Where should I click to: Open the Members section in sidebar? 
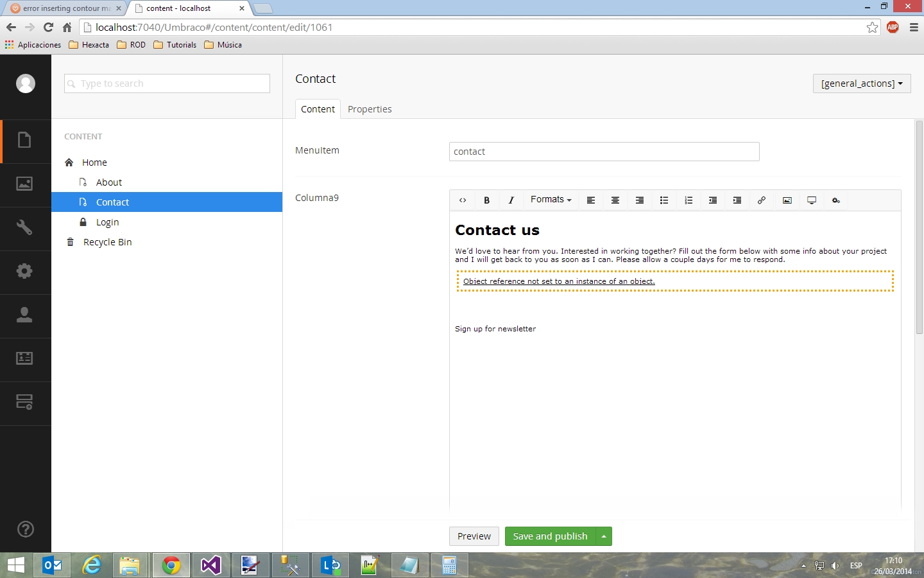(x=24, y=359)
